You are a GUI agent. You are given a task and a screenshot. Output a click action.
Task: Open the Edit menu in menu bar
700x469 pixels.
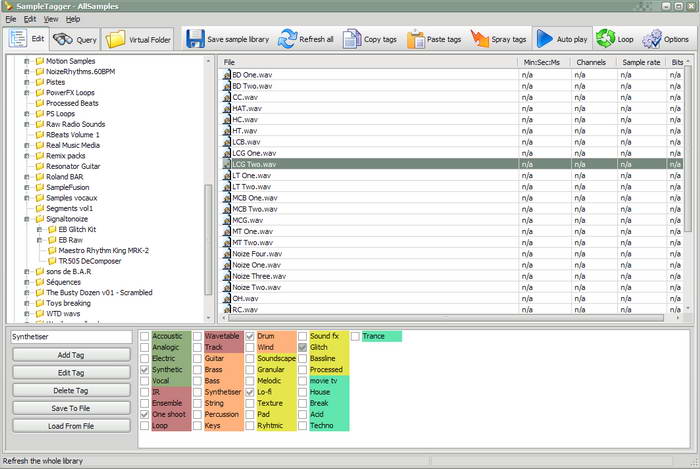(x=30, y=19)
